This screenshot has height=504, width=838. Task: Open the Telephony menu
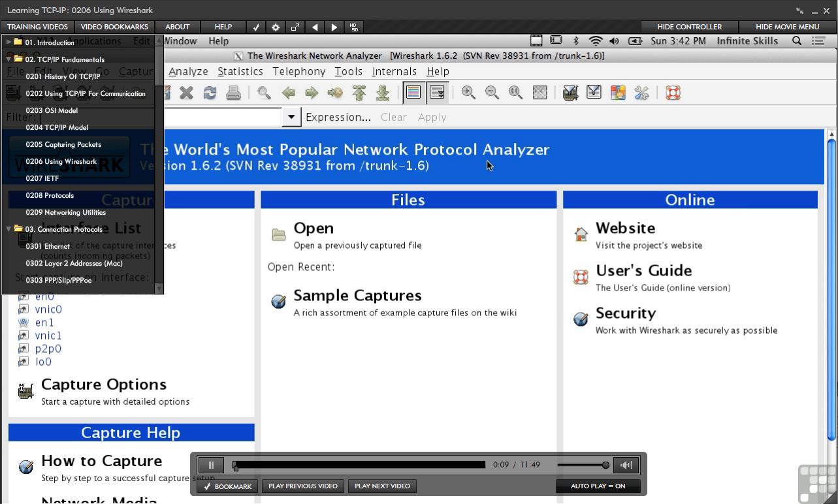(299, 72)
